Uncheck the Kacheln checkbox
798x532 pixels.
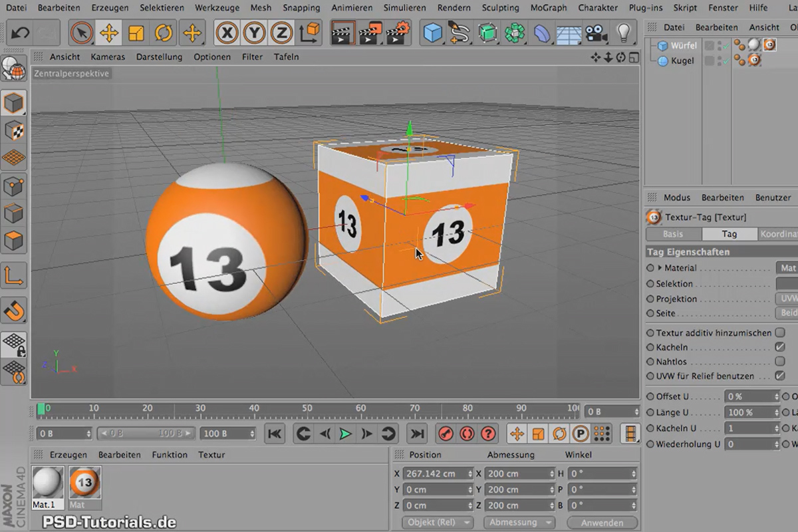(x=780, y=347)
